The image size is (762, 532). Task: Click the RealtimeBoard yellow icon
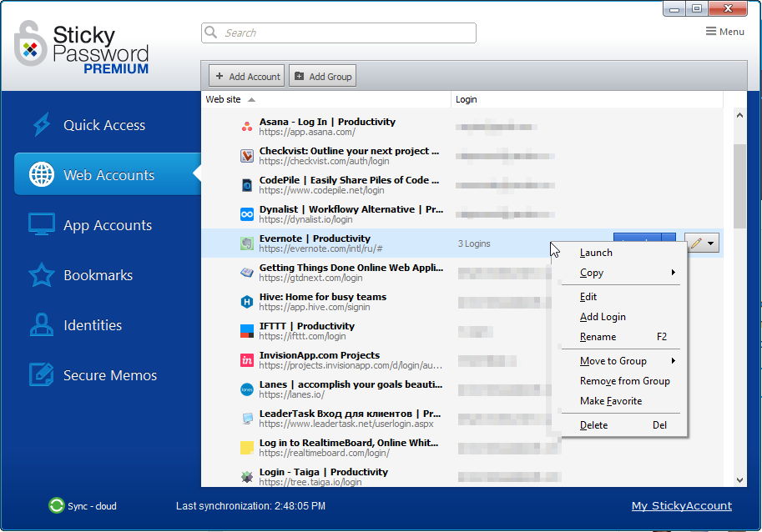(247, 448)
